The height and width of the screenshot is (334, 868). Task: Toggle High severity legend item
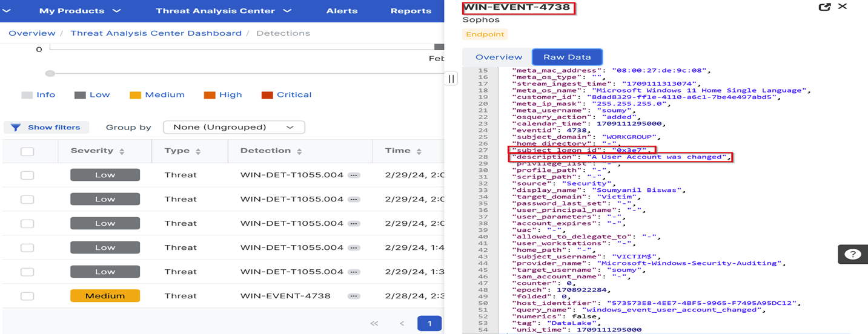click(x=223, y=95)
